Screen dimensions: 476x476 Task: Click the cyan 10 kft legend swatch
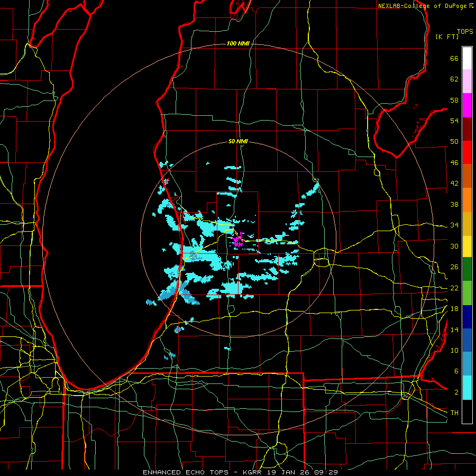pyautogui.click(x=467, y=388)
